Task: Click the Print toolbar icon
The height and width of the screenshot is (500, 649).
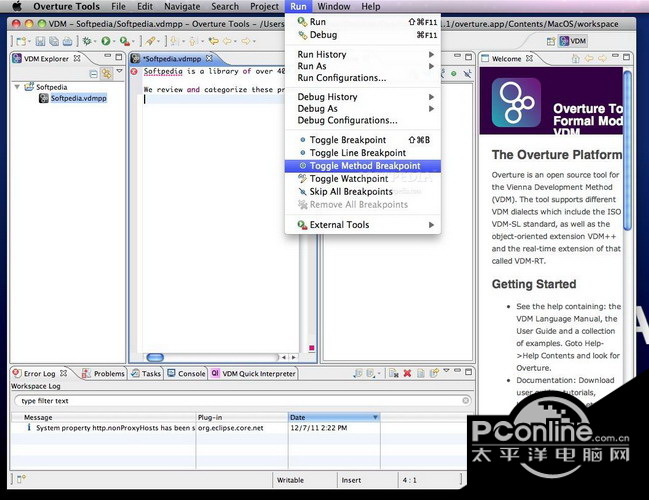Action: pos(67,41)
